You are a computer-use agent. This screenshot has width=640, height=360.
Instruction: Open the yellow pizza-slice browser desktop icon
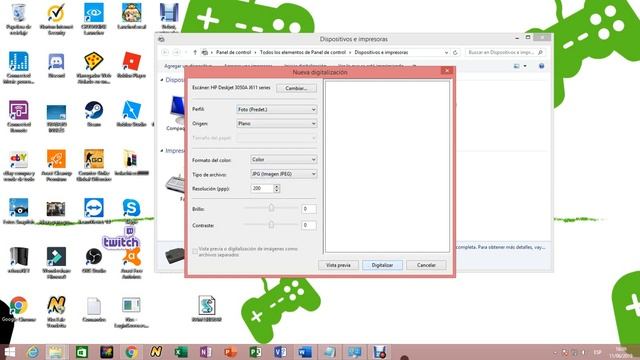click(94, 67)
